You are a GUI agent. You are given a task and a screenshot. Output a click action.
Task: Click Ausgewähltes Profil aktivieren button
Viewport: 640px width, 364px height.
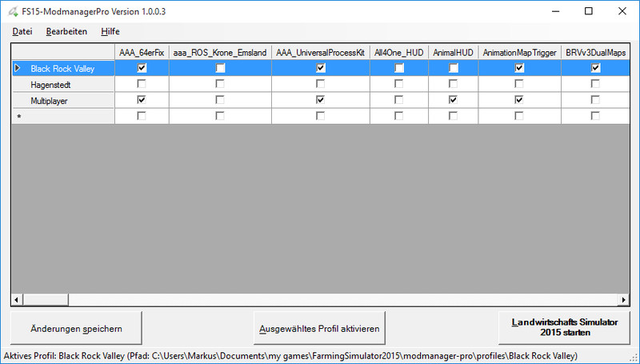(x=320, y=328)
